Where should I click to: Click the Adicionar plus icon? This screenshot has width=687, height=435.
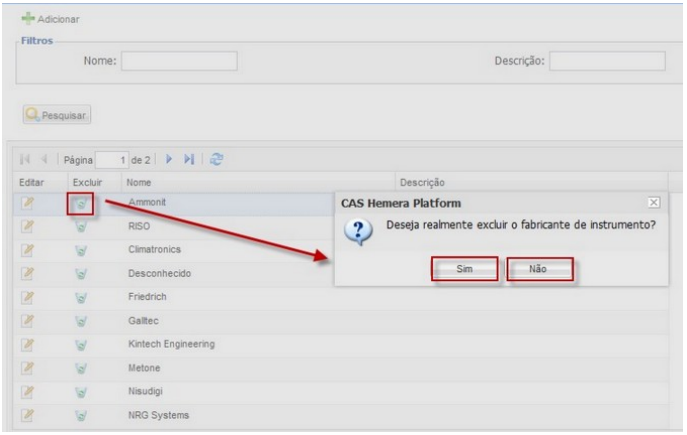29,19
